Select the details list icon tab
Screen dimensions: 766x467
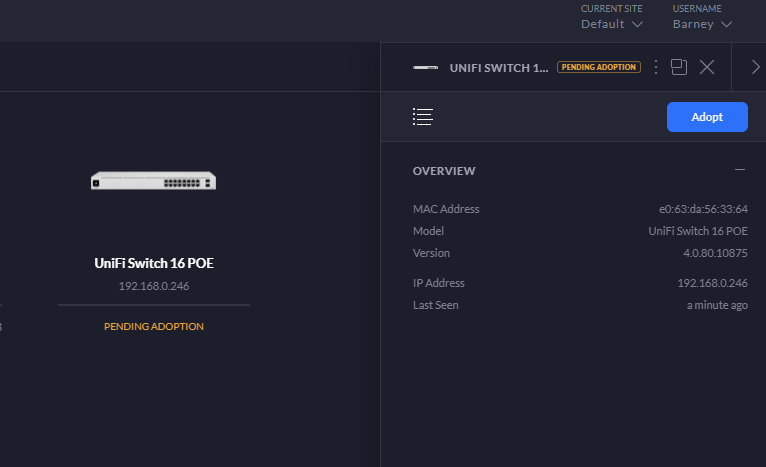(422, 117)
